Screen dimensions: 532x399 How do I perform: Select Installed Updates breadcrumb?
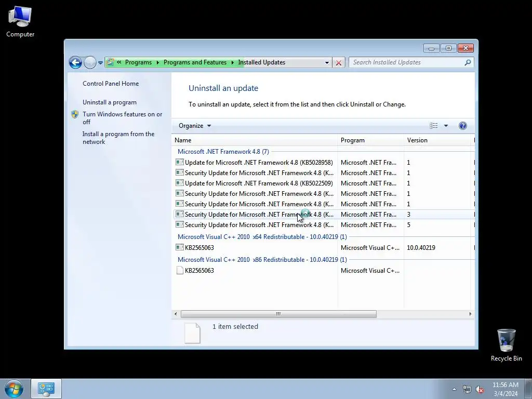pyautogui.click(x=262, y=62)
